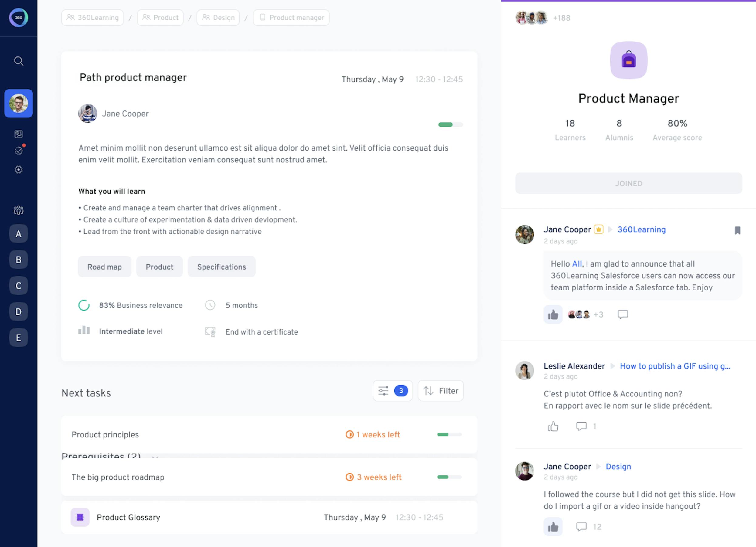756x547 pixels.
Task: Click the JOINED button
Action: [628, 183]
